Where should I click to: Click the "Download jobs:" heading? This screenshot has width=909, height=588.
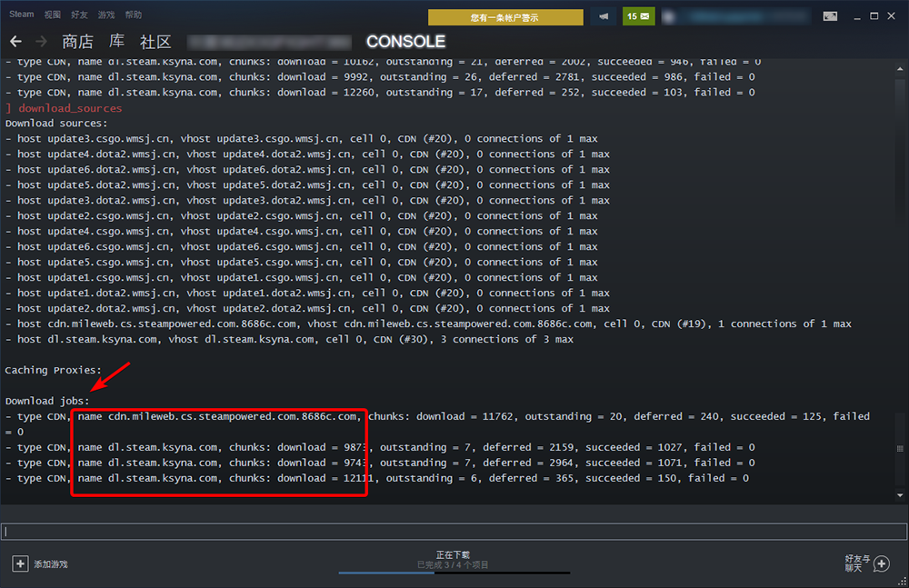tap(47, 401)
